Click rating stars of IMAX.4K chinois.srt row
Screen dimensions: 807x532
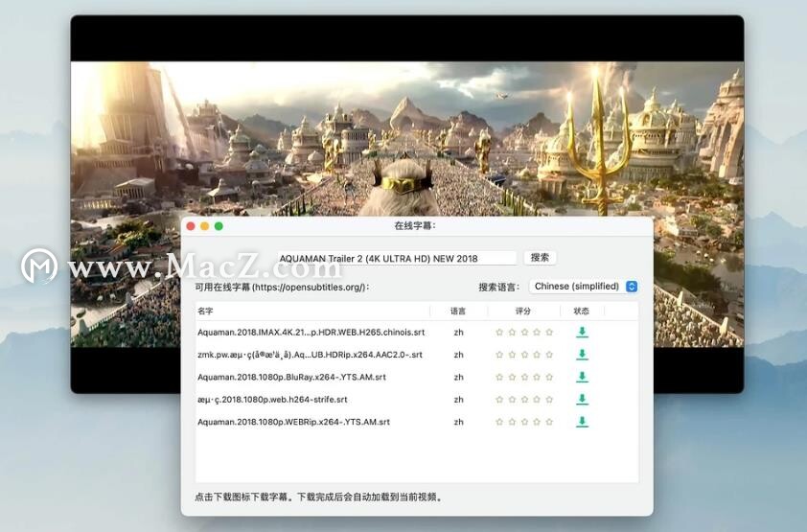pos(524,333)
